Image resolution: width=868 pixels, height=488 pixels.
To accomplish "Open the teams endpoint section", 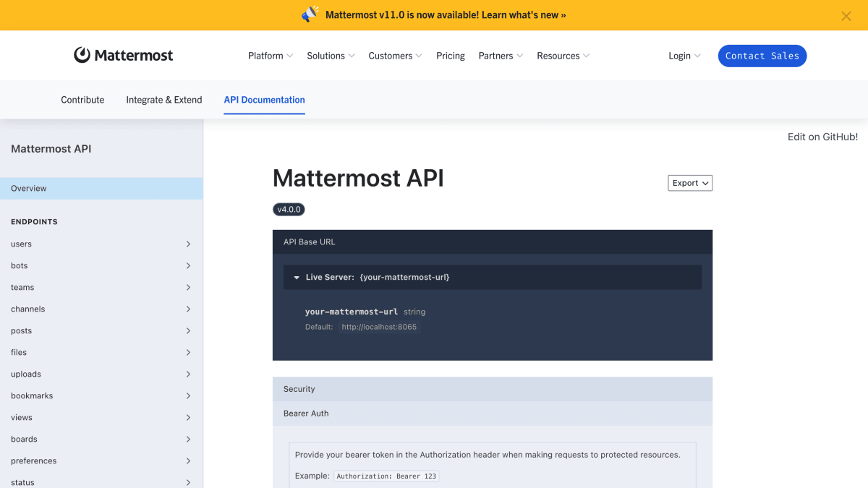I will click(101, 288).
